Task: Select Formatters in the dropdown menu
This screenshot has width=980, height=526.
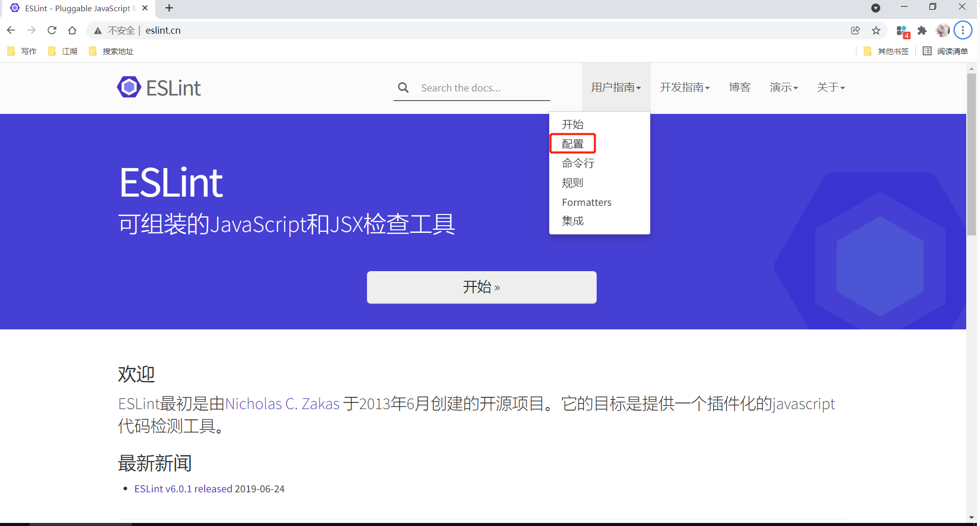Action: coord(586,202)
